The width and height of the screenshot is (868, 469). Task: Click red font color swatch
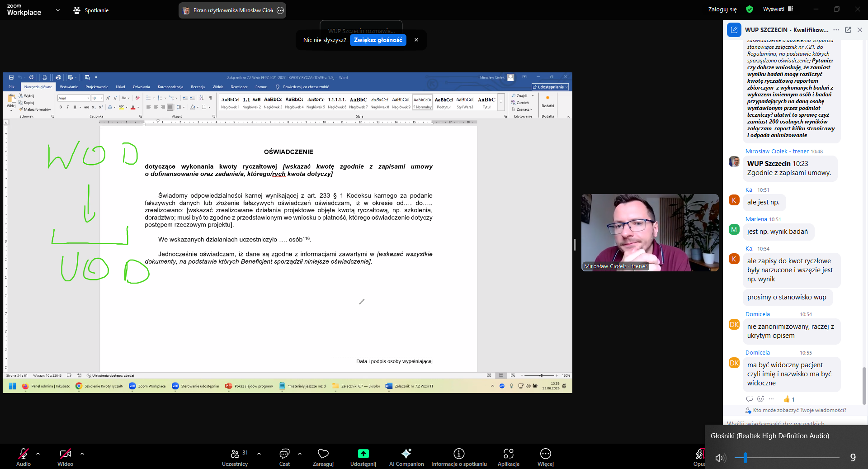tap(133, 107)
